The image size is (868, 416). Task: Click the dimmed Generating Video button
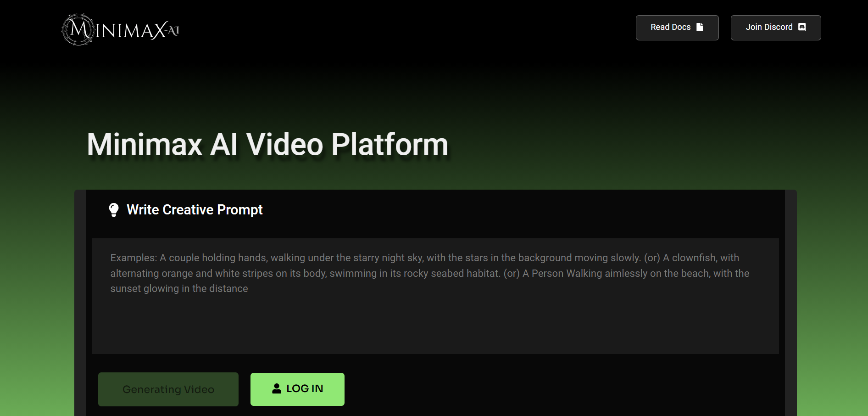[168, 389]
